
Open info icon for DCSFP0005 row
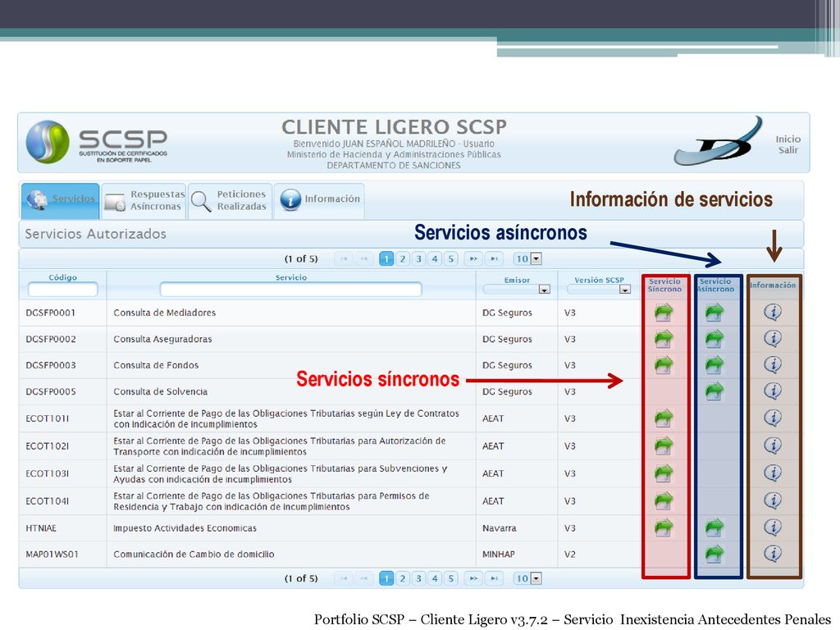(x=773, y=390)
